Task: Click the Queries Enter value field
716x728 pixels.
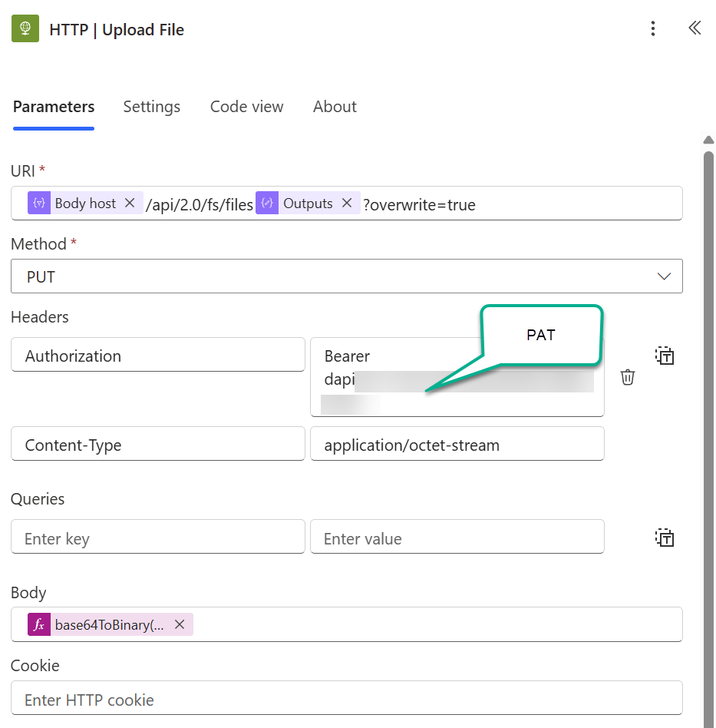Action: coord(457,537)
